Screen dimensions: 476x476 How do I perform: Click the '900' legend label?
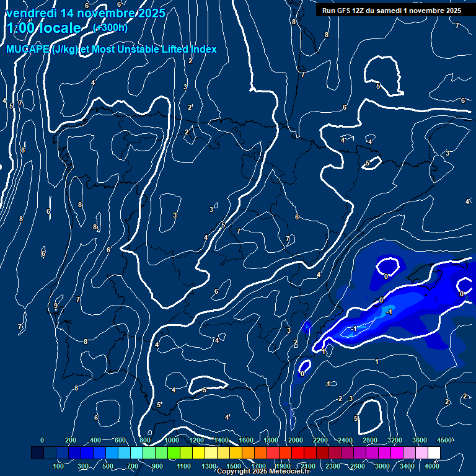point(157,466)
